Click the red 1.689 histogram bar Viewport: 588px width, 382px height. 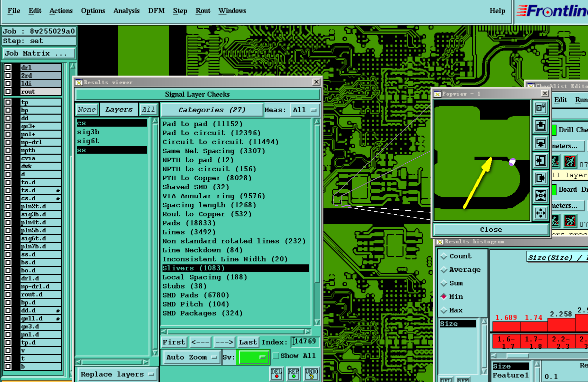click(x=506, y=326)
